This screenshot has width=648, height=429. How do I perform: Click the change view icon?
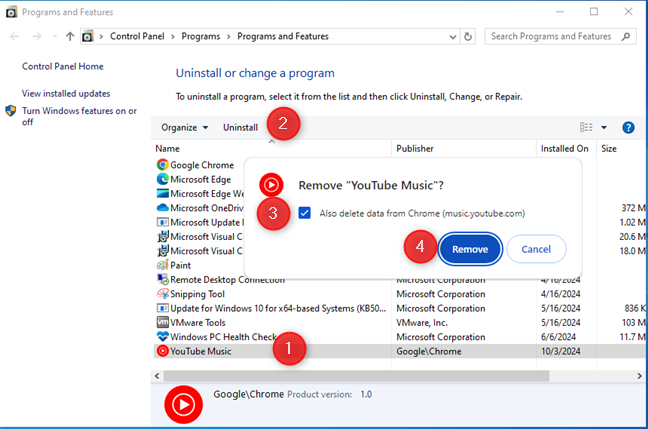586,127
